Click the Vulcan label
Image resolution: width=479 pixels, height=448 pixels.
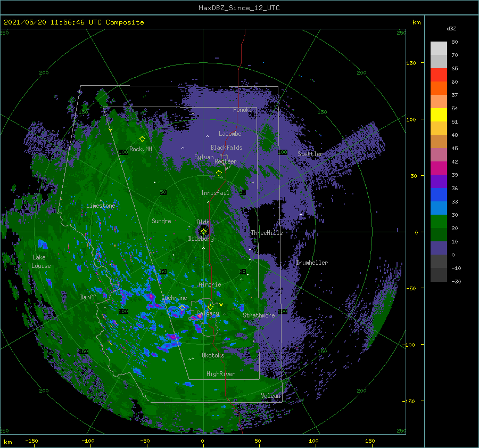tap(271, 396)
